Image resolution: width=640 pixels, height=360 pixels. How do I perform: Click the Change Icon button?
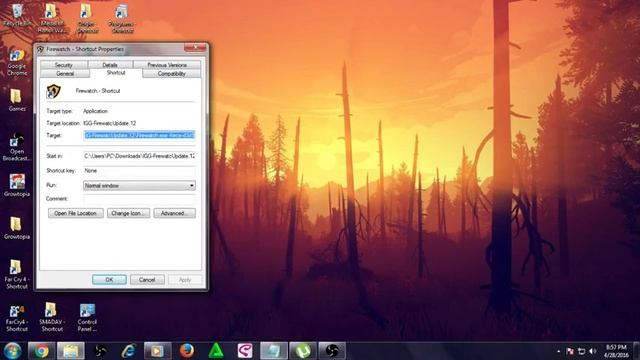pyautogui.click(x=129, y=213)
